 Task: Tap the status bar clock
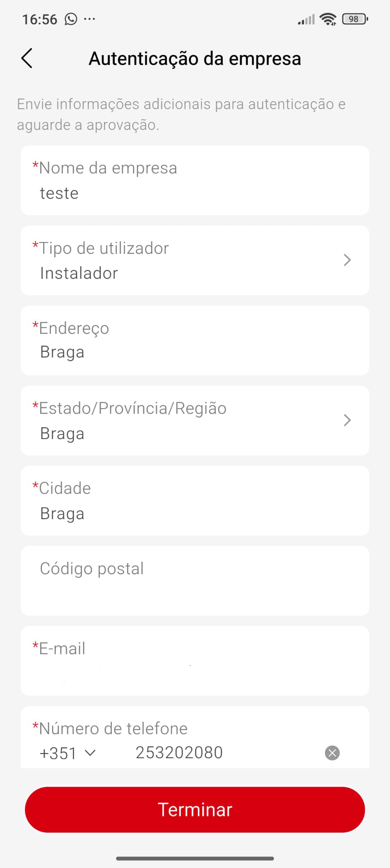pos(39,19)
